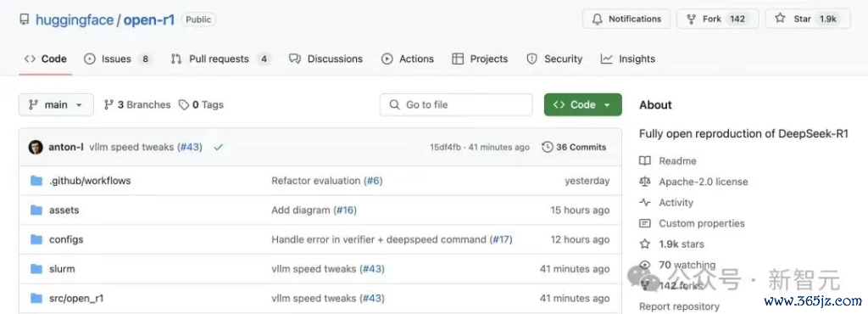Open anton-l author link
This screenshot has height=314, width=868.
click(66, 148)
